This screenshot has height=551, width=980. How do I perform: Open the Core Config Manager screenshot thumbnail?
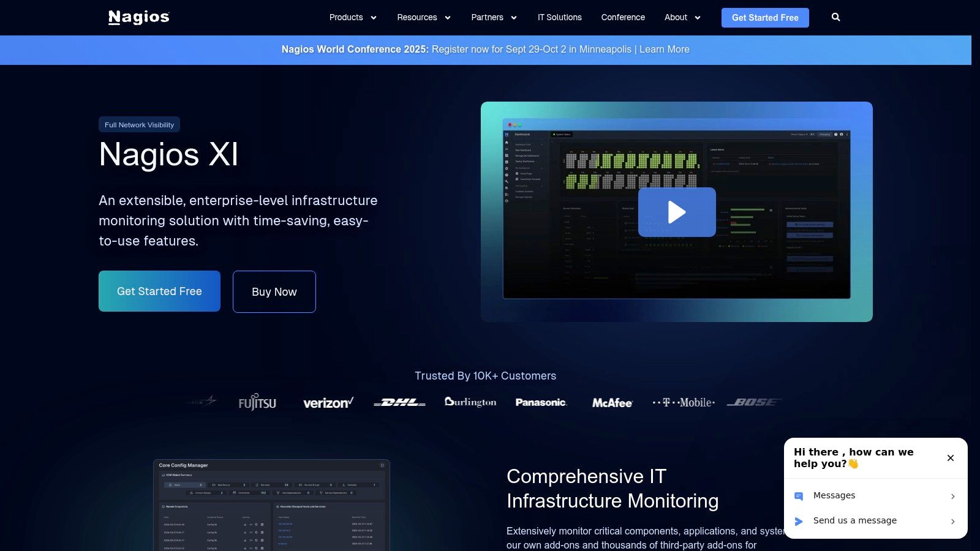tap(271, 505)
